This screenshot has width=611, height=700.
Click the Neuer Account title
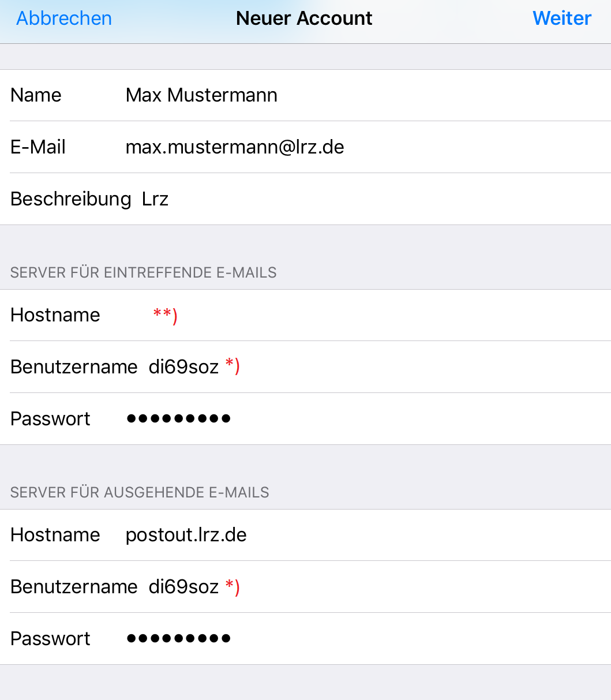[x=304, y=18]
